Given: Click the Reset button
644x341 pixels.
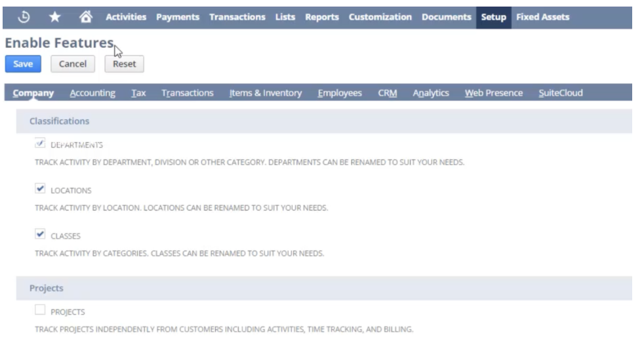Looking at the screenshot, I should click(x=124, y=64).
